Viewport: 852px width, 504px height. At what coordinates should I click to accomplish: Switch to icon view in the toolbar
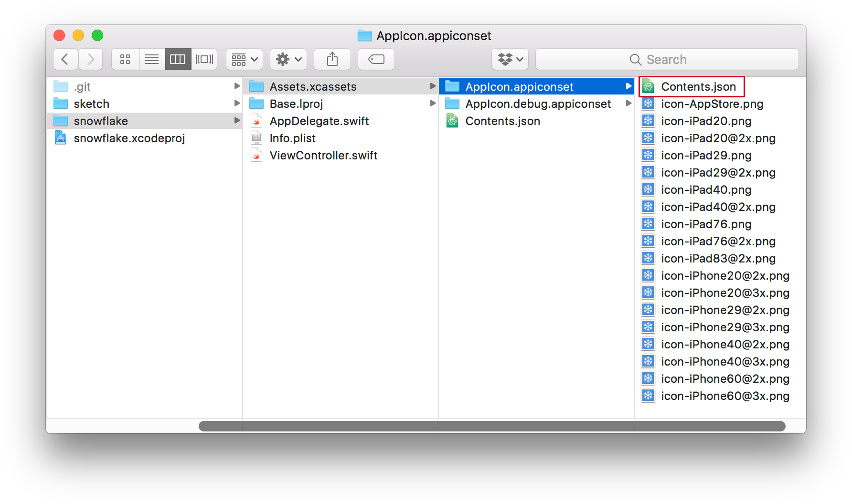125,59
